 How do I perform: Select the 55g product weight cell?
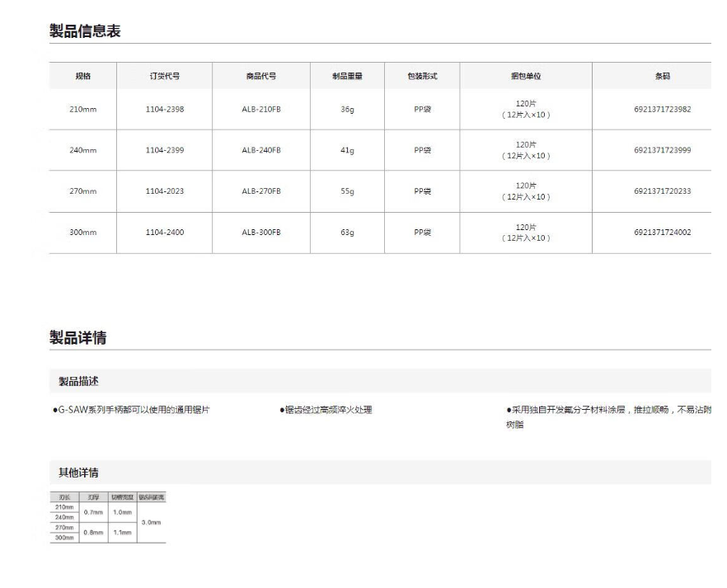click(347, 191)
